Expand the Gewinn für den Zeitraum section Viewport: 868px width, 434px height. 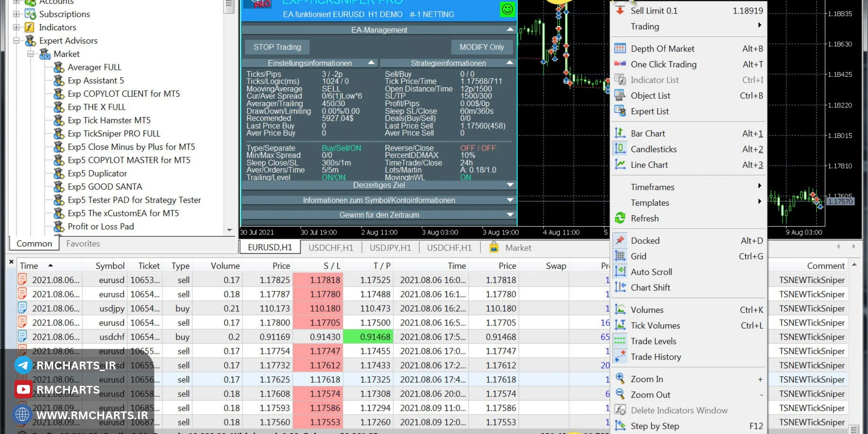510,215
